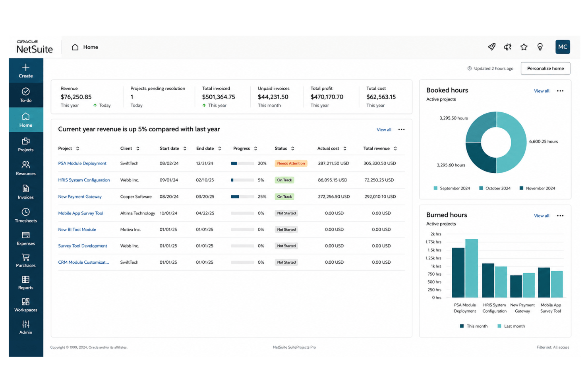588x392 pixels.
Task: Open Invoices in the sidebar
Action: point(26,192)
